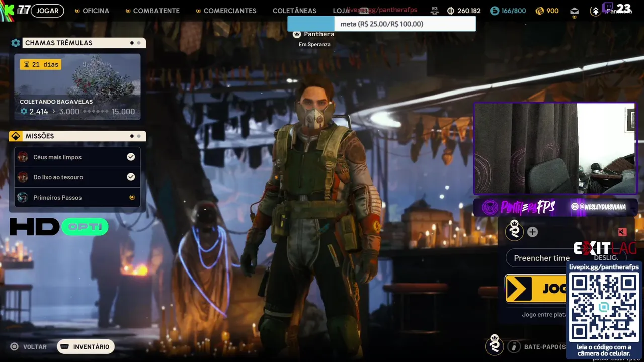The width and height of the screenshot is (644, 362).
Task: Select the Primeiros Passos mission
Action: [77, 197]
